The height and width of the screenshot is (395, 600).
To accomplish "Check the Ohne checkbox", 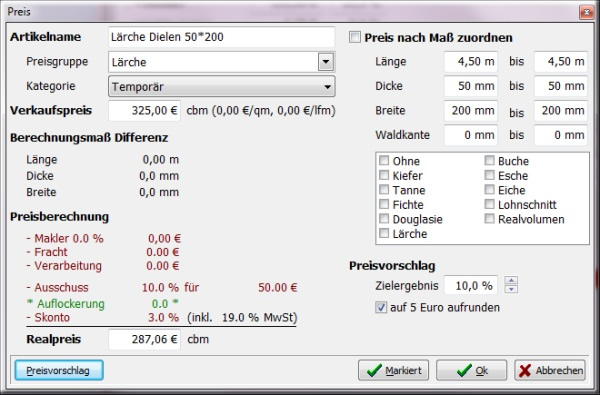I will coord(384,160).
